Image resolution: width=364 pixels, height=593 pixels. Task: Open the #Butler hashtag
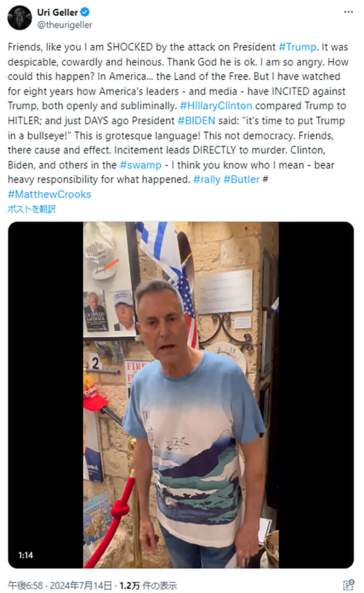pyautogui.click(x=242, y=179)
